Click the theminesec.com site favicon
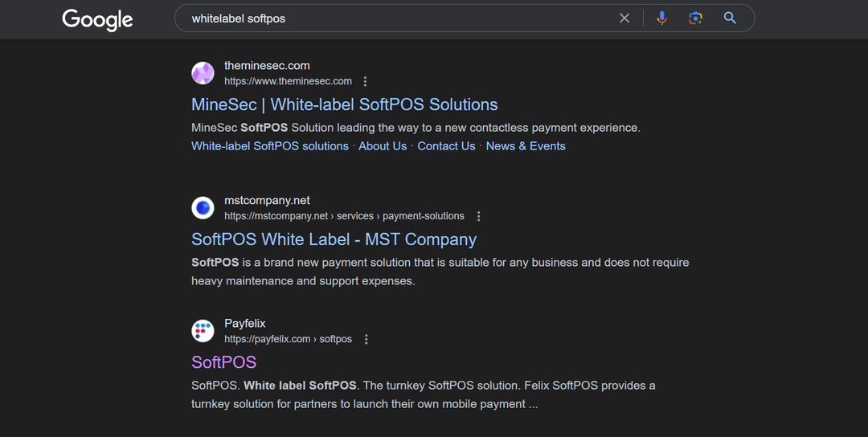This screenshot has height=437, width=868. pos(203,73)
